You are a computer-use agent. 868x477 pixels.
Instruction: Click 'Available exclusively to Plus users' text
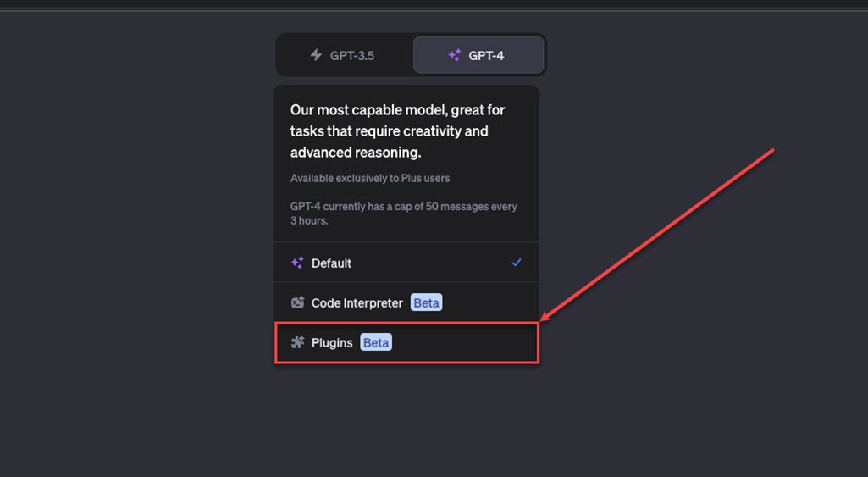tap(370, 179)
